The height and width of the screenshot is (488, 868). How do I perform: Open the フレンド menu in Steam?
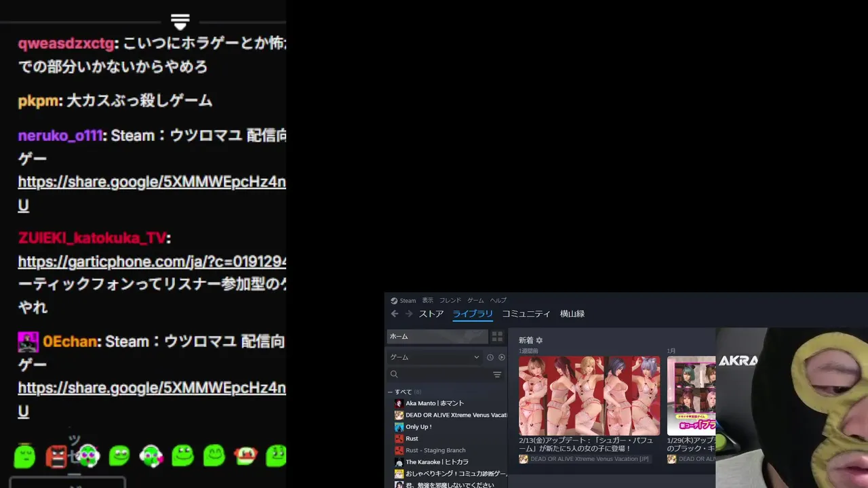[450, 300]
